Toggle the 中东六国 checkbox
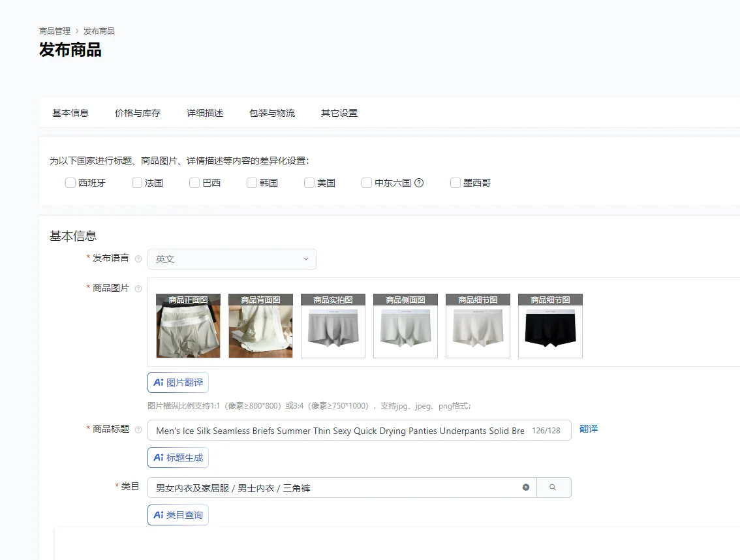The height and width of the screenshot is (560, 740). tap(367, 183)
